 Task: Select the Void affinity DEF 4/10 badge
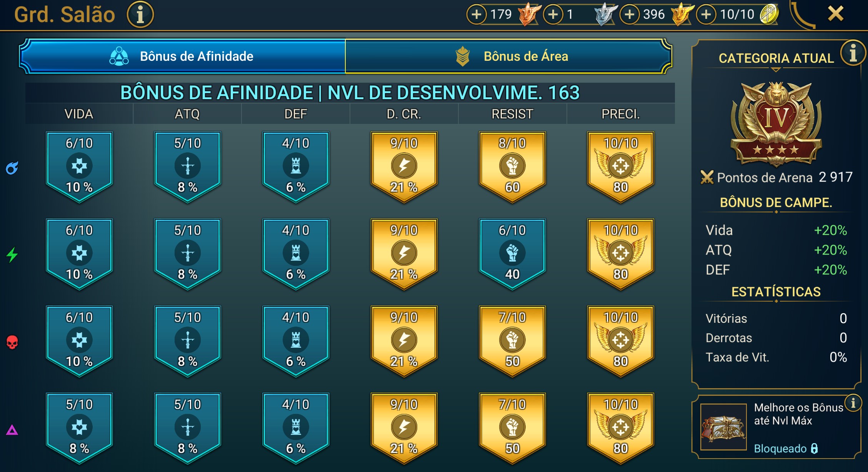click(x=296, y=428)
